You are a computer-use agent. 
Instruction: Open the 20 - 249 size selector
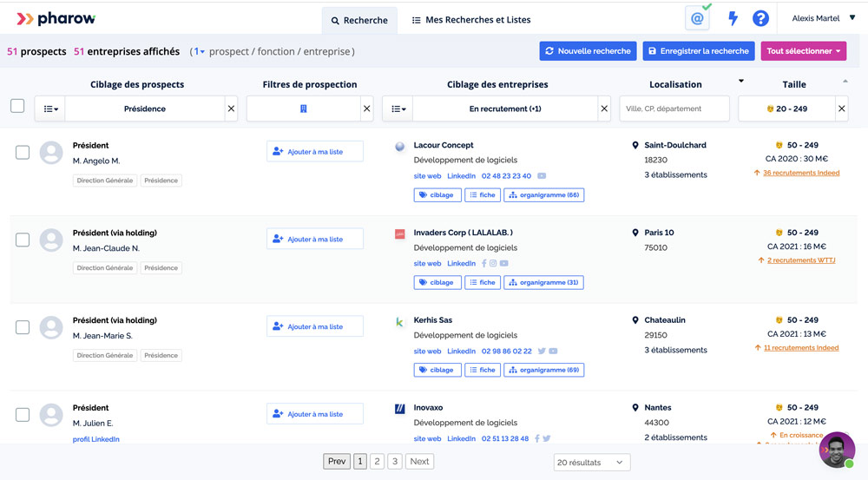(x=786, y=108)
